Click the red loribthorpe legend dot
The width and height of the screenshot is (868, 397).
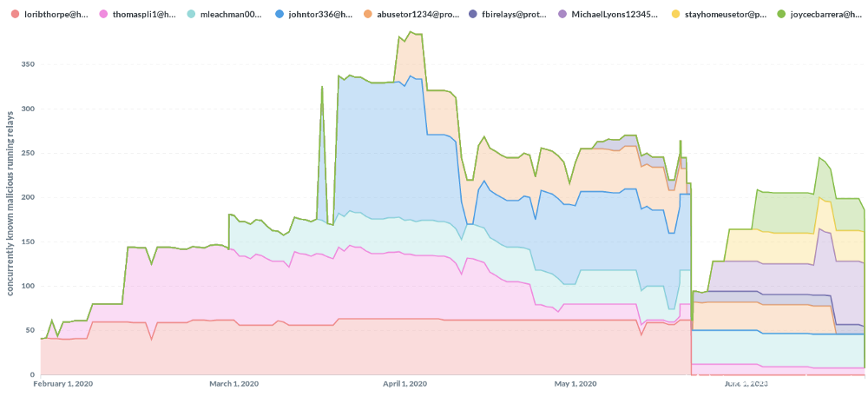click(x=15, y=15)
